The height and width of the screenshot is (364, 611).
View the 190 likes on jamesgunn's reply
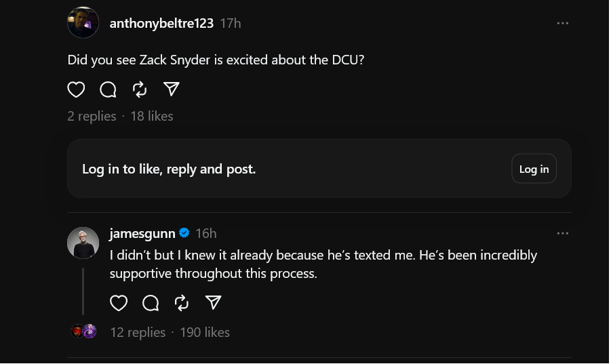point(204,332)
